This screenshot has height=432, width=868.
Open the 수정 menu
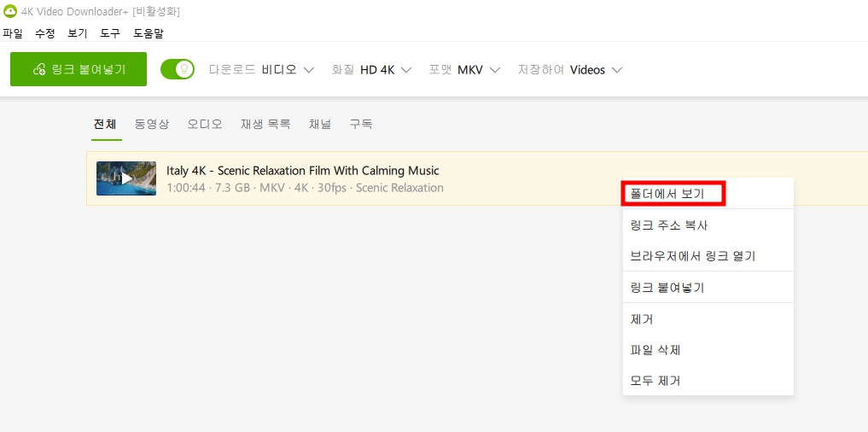(45, 33)
